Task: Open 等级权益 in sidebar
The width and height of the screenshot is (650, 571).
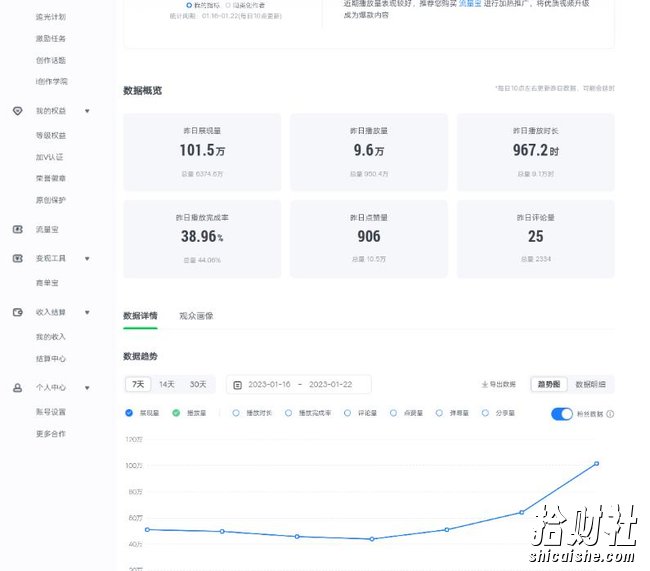Action: (51, 136)
